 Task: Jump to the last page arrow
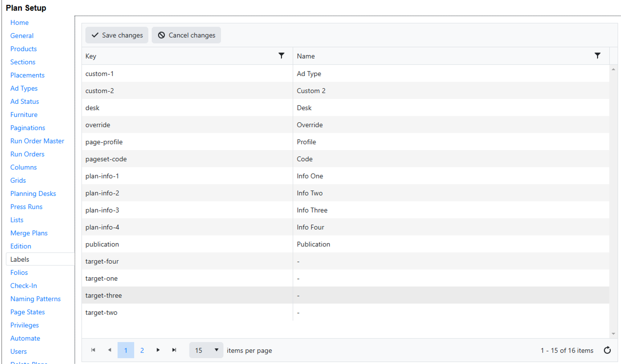click(x=174, y=350)
